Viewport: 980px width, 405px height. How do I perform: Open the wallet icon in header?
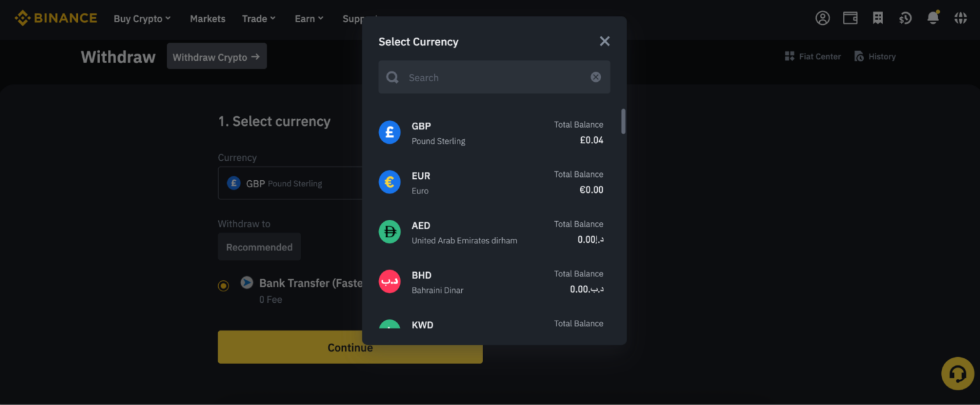850,19
